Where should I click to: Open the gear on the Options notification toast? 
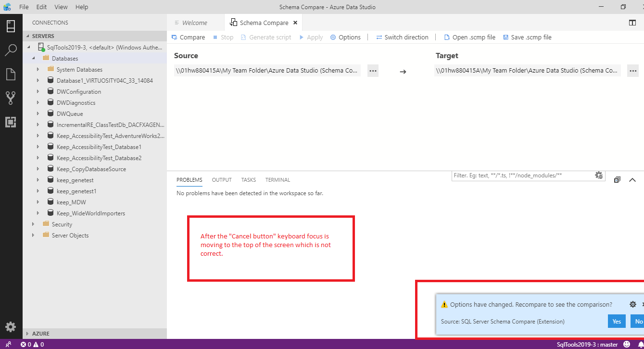coord(632,304)
